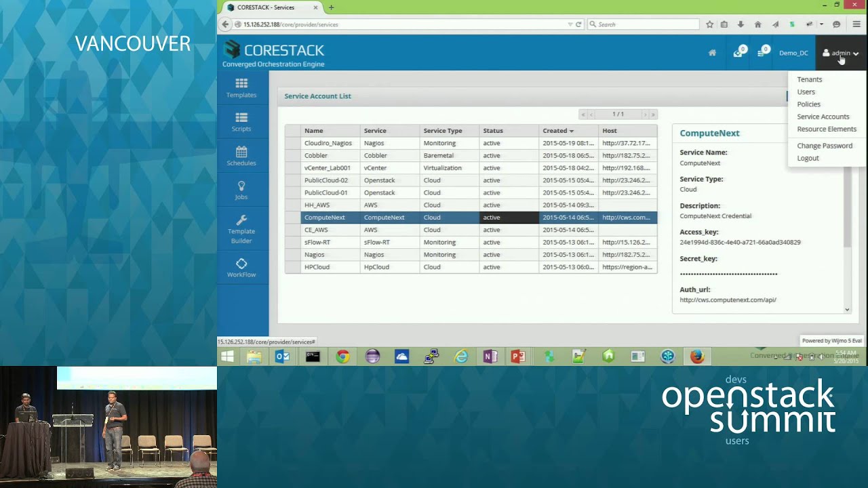Switch to Firefox in the taskbar

[x=697, y=357]
